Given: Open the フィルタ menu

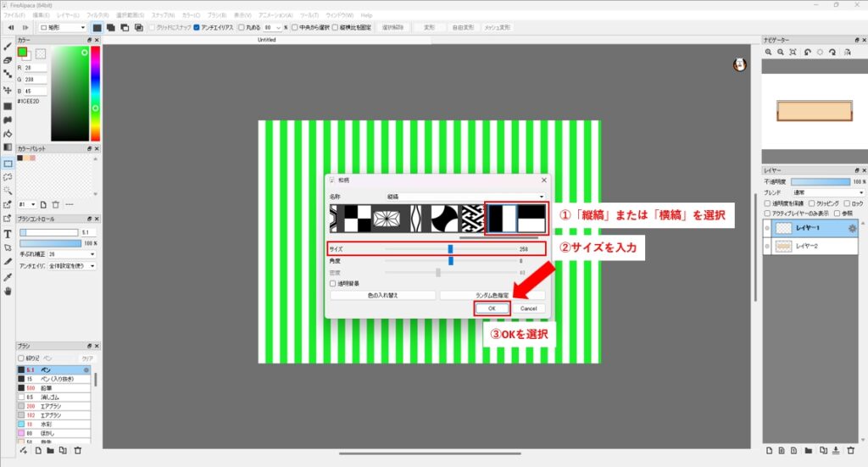Looking at the screenshot, I should tap(97, 15).
